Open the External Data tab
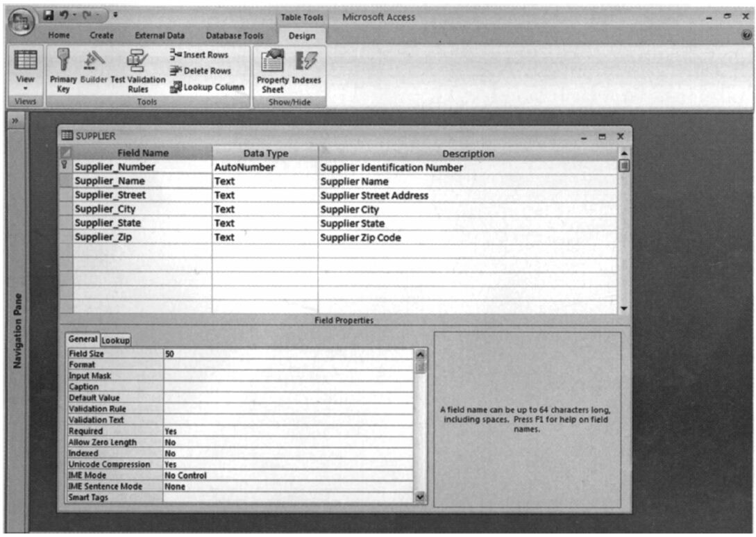Image resolution: width=756 pixels, height=537 pixels. pos(160,35)
